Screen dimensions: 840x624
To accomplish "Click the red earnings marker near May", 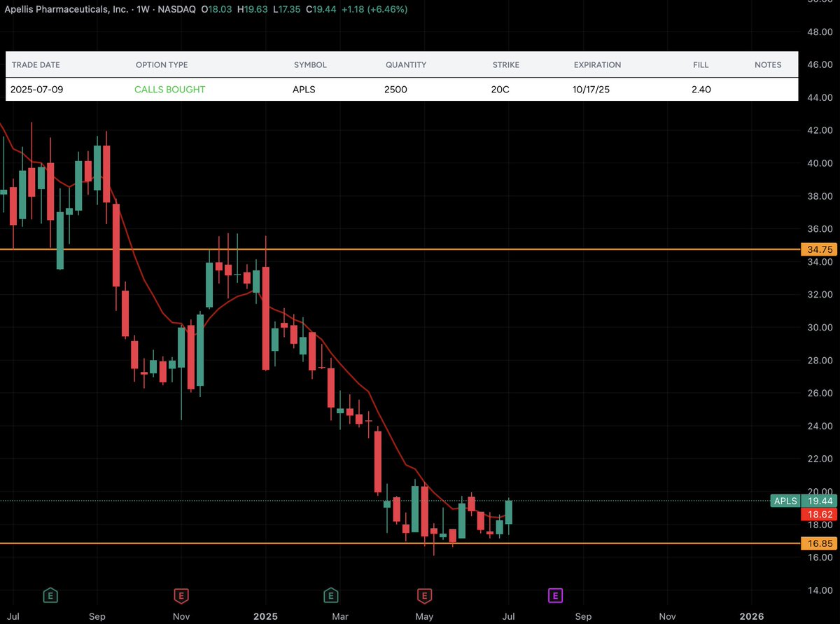I will point(423,595).
